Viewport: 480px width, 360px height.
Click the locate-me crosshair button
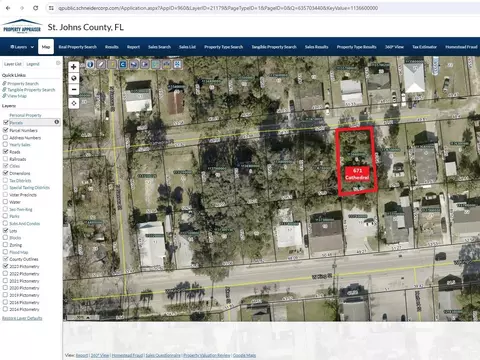[74, 103]
